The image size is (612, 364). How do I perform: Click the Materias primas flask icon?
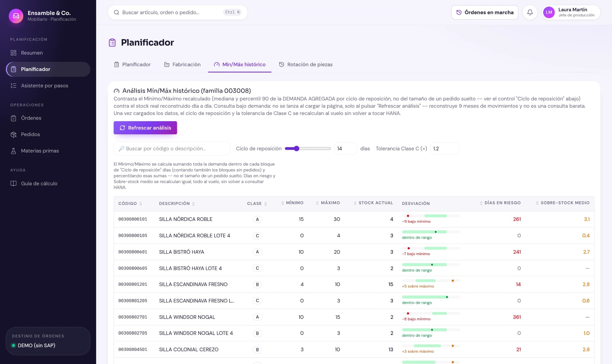[x=13, y=151]
